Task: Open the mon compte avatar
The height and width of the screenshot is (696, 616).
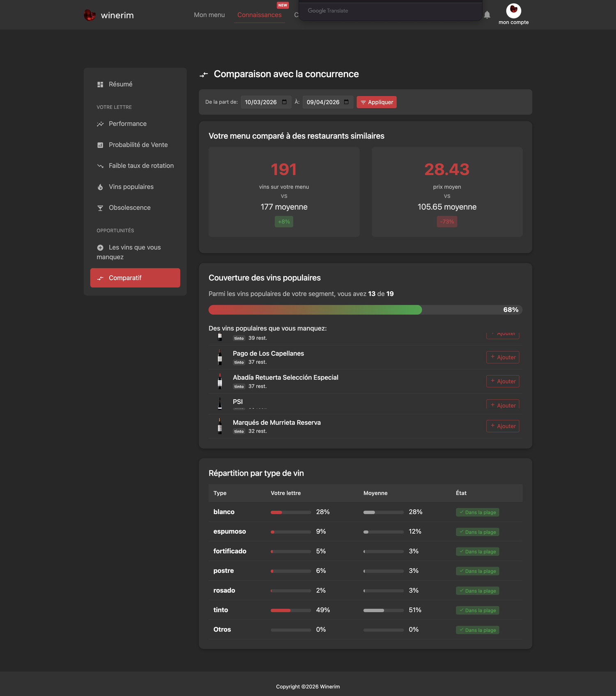Action: coord(513,11)
